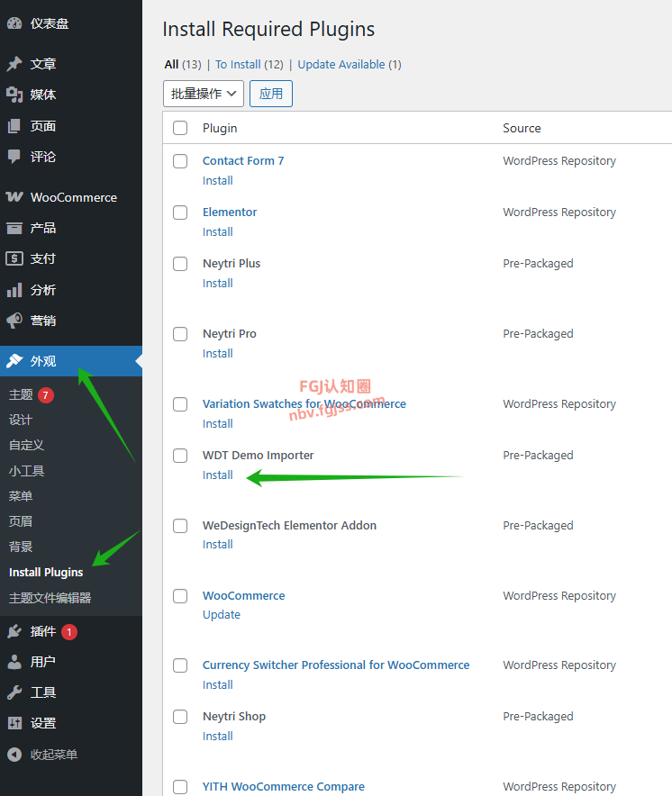Click Install under Neytri Plus
Image resolution: width=672 pixels, height=796 pixels.
click(x=217, y=284)
